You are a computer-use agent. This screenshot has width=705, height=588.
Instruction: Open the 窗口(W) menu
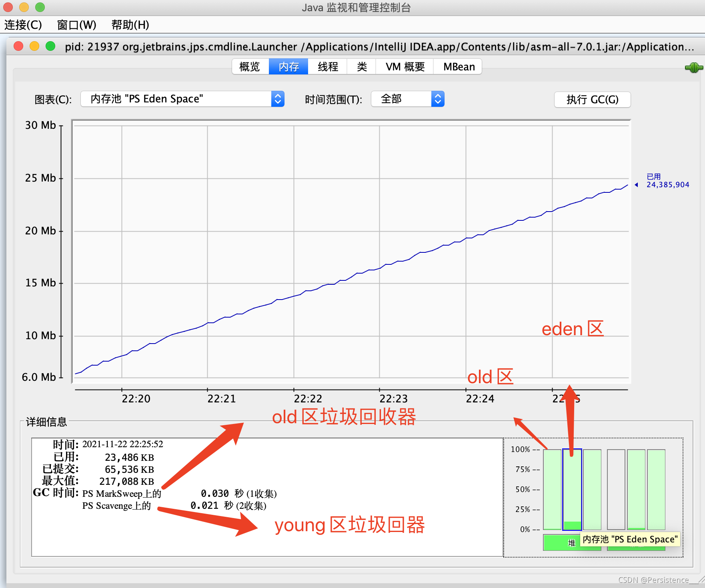click(x=77, y=25)
